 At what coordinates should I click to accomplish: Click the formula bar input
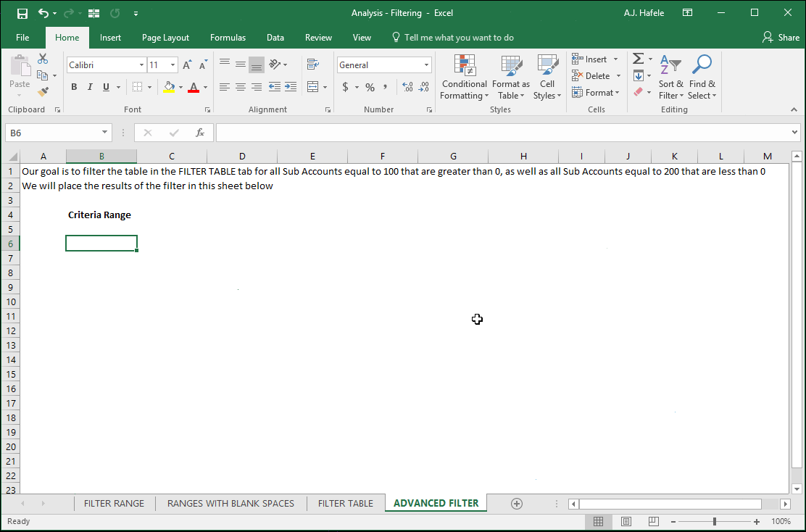point(504,133)
